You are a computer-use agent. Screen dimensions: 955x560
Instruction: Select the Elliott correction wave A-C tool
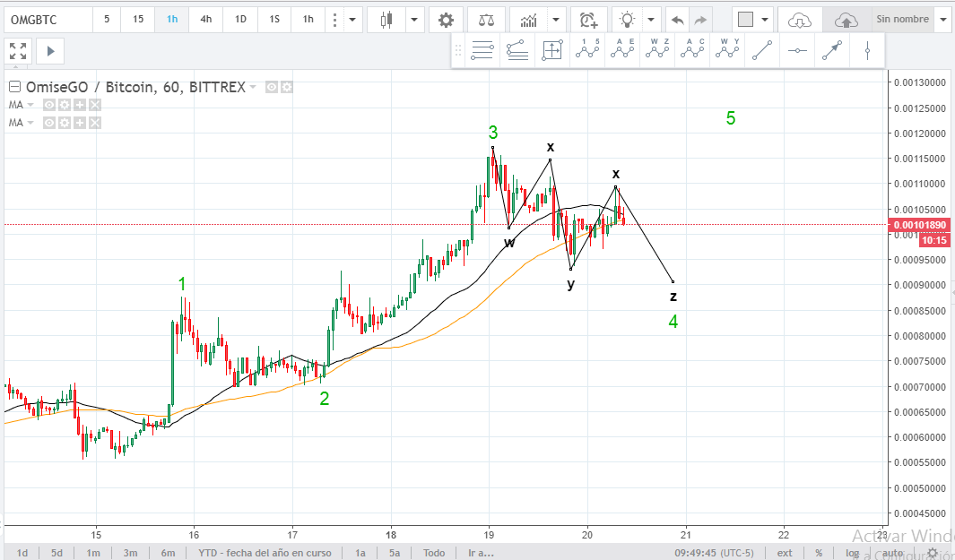692,50
